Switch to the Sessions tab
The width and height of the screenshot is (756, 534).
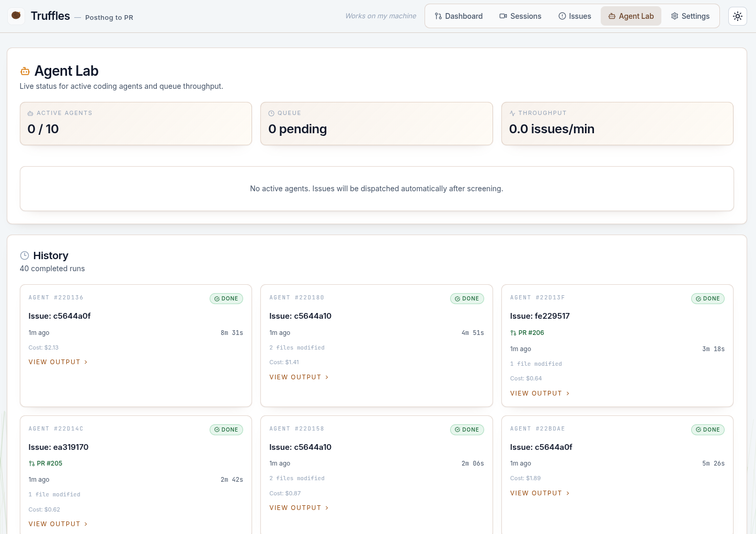[x=520, y=16]
